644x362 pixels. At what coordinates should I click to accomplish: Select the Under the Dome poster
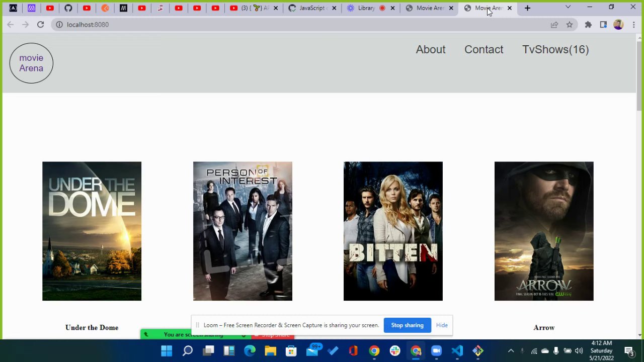(x=92, y=231)
